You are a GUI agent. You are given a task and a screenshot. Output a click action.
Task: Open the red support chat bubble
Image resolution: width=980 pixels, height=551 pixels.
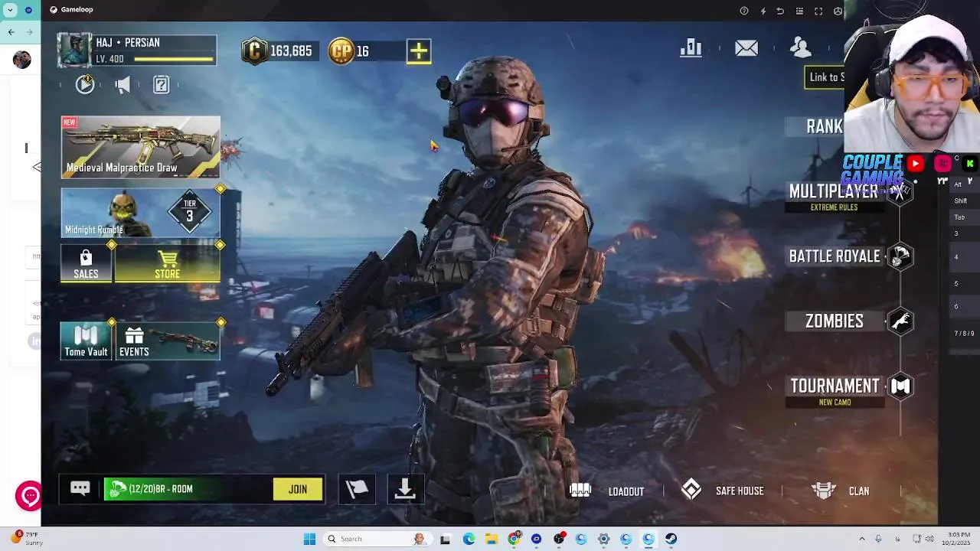(29, 496)
